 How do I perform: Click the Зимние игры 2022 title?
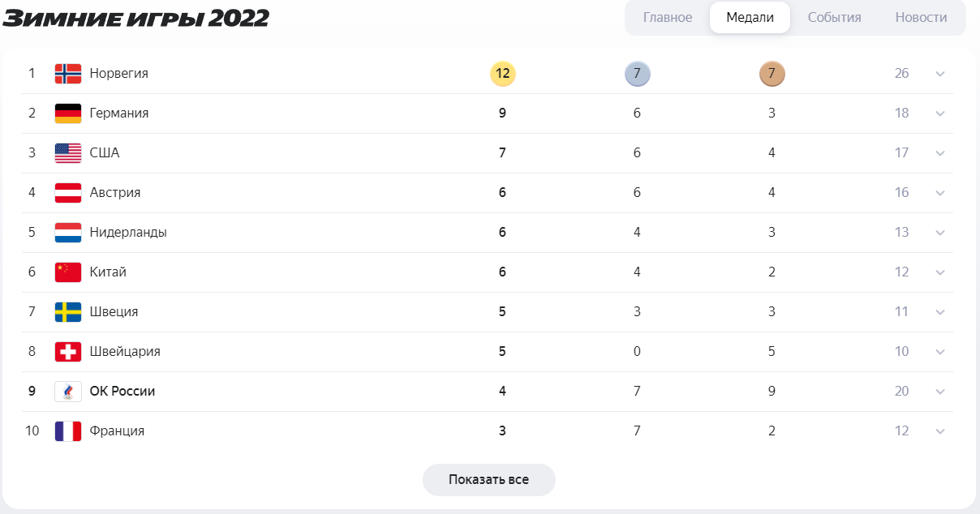(x=135, y=19)
